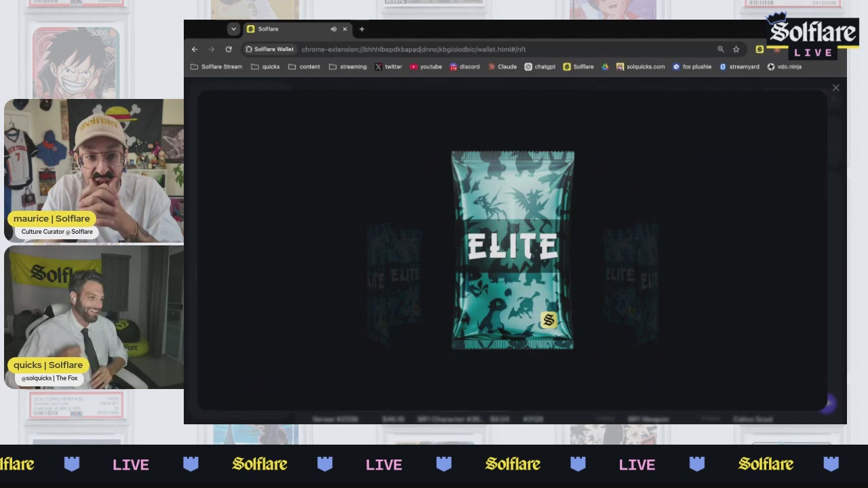Click the browser back arrow
This screenshot has width=868, height=488.
coord(195,49)
